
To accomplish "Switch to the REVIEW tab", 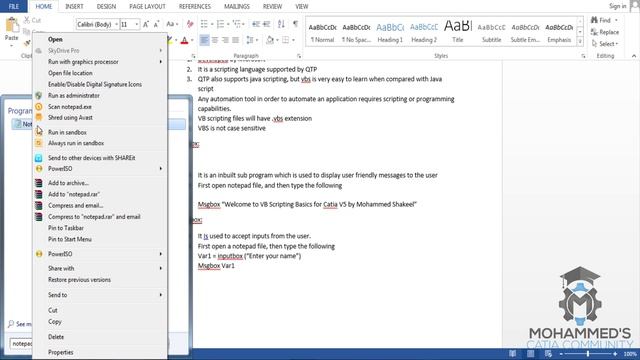I will 272,7.
